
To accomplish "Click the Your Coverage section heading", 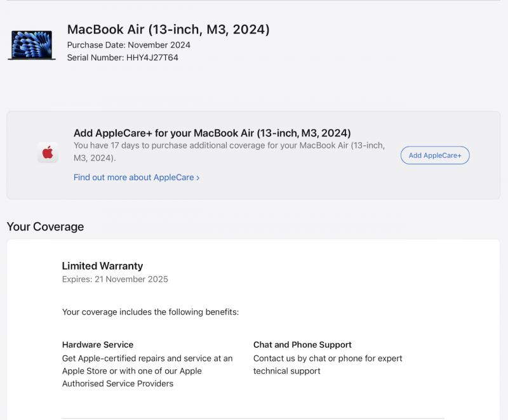I will click(x=45, y=226).
